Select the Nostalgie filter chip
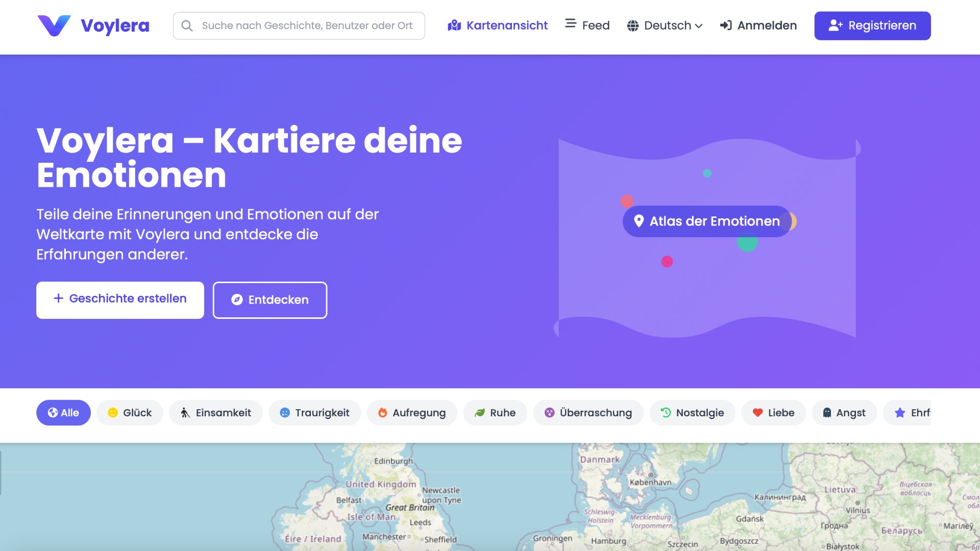 pos(692,413)
